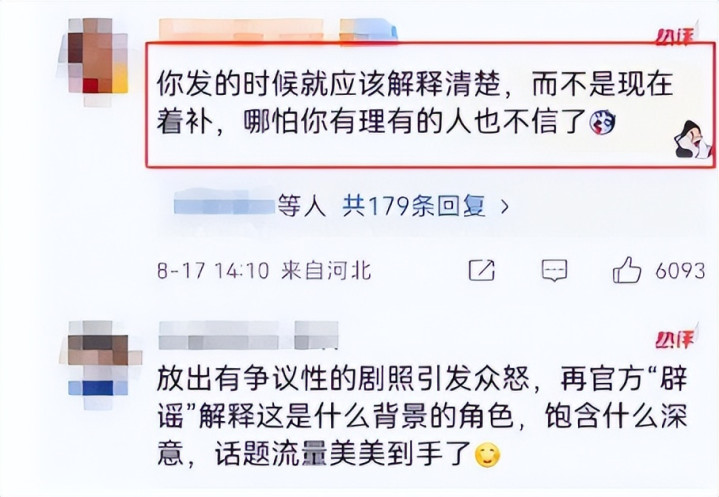Screen dimensions: 719x497
Task: Click the red stamp badge on first comment
Action: coord(676,34)
